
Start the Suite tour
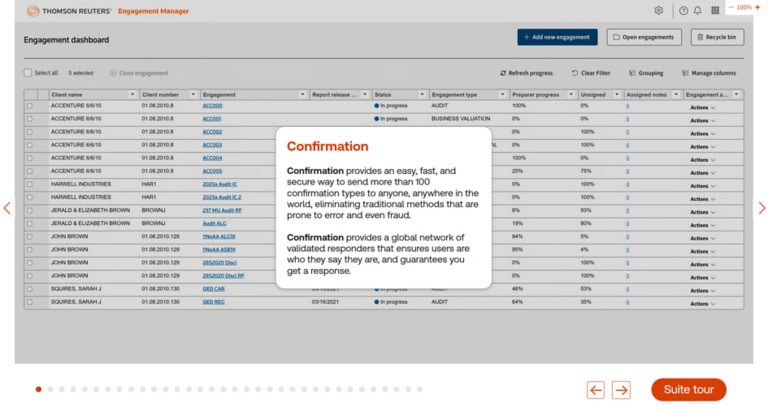click(689, 390)
